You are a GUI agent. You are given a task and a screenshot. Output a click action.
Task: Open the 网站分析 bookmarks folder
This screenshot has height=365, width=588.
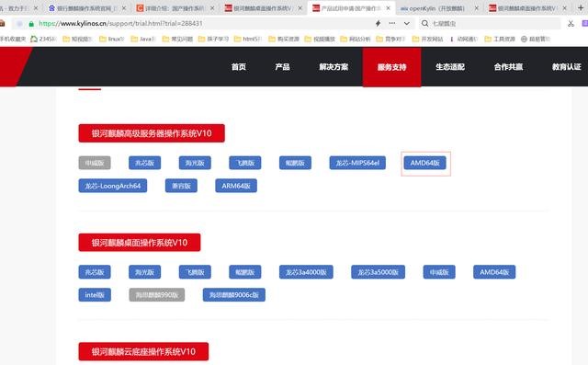coord(356,39)
